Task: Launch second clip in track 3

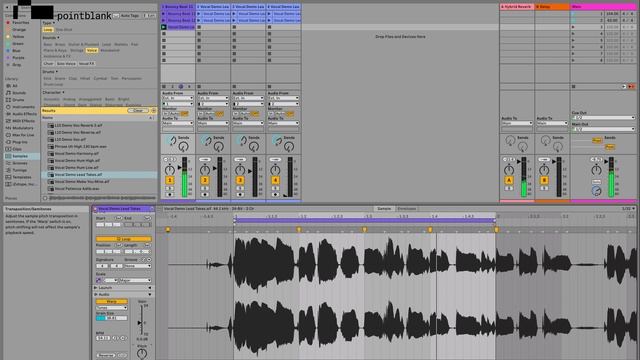Action: (234, 20)
